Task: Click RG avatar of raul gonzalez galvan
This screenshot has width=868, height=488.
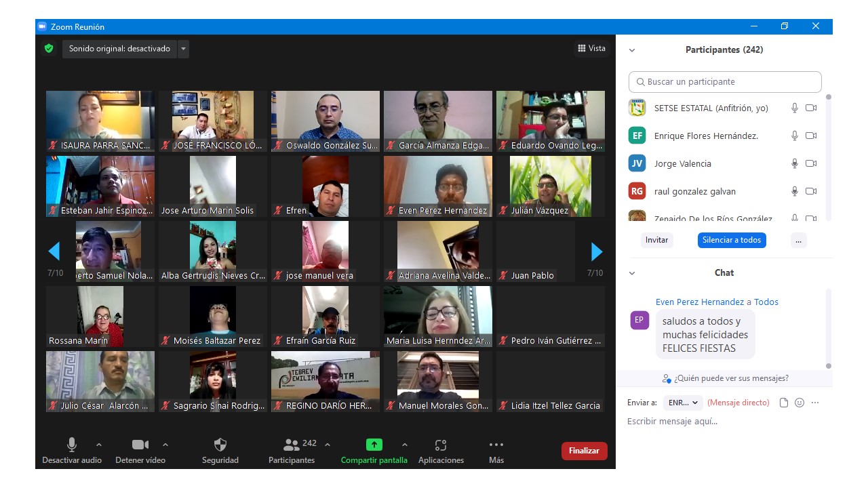Action: tap(637, 191)
